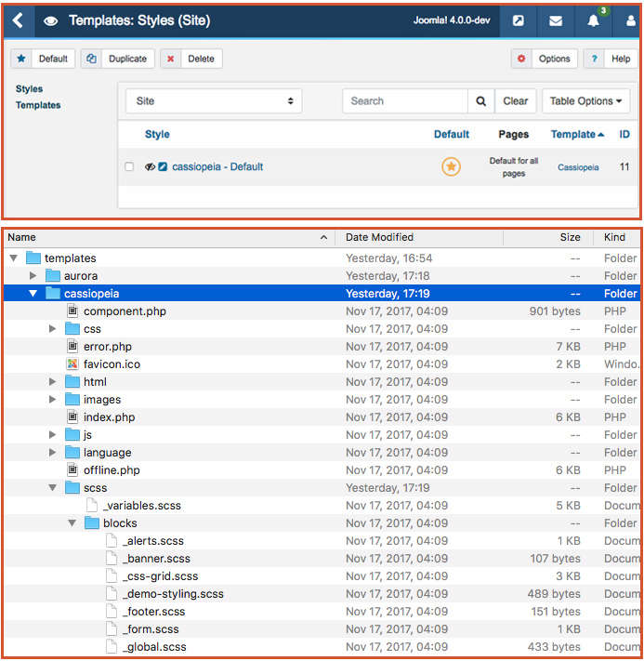Viewport: 644px width, 661px height.
Task: Open the Table Options dropdown
Action: pos(585,101)
